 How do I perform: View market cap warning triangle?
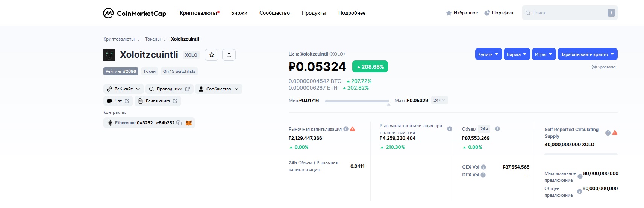coord(353,129)
